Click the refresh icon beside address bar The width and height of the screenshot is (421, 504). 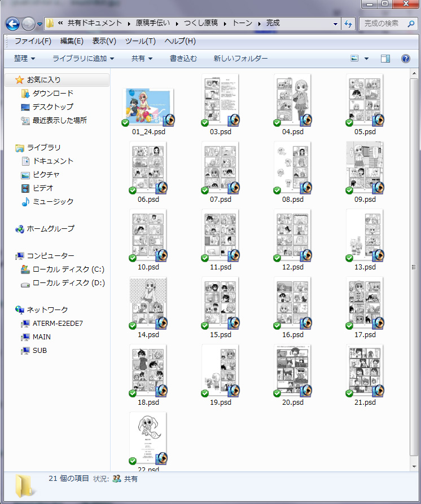pyautogui.click(x=348, y=24)
